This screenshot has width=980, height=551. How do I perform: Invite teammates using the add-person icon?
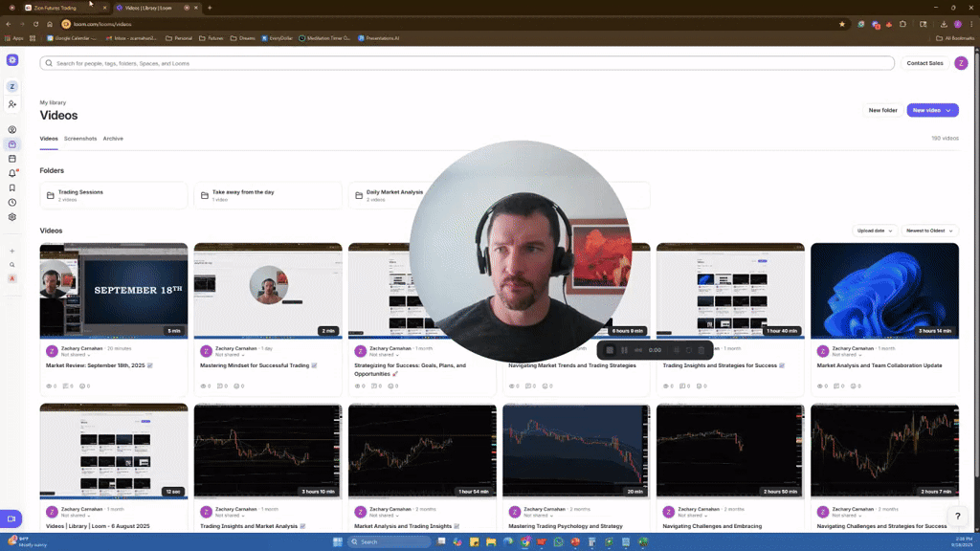pyautogui.click(x=11, y=103)
